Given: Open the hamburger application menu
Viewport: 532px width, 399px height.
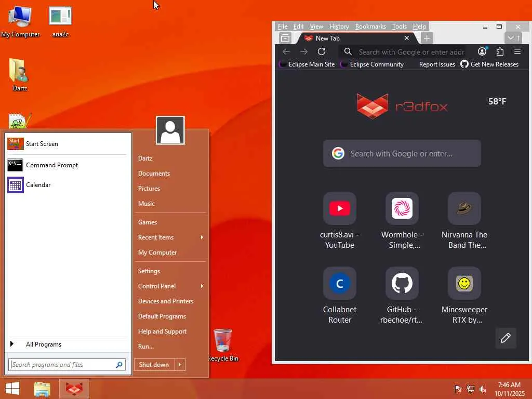Looking at the screenshot, I should pos(517,51).
